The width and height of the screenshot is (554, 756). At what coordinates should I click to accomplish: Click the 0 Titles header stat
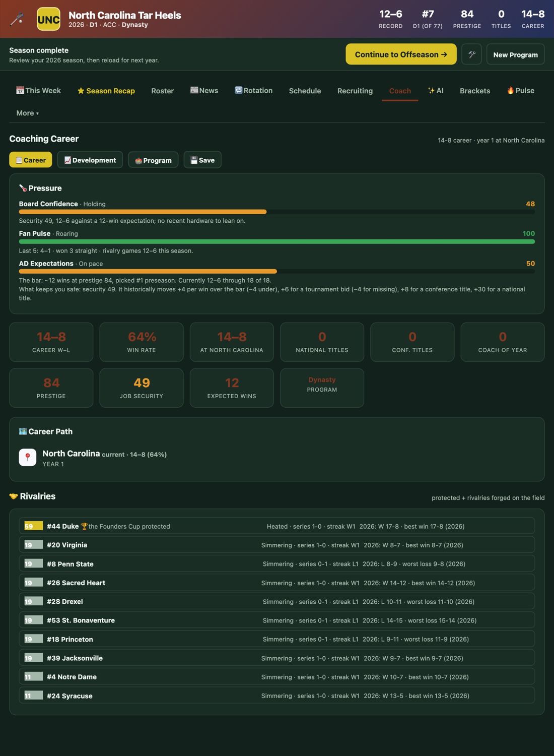pyautogui.click(x=501, y=19)
